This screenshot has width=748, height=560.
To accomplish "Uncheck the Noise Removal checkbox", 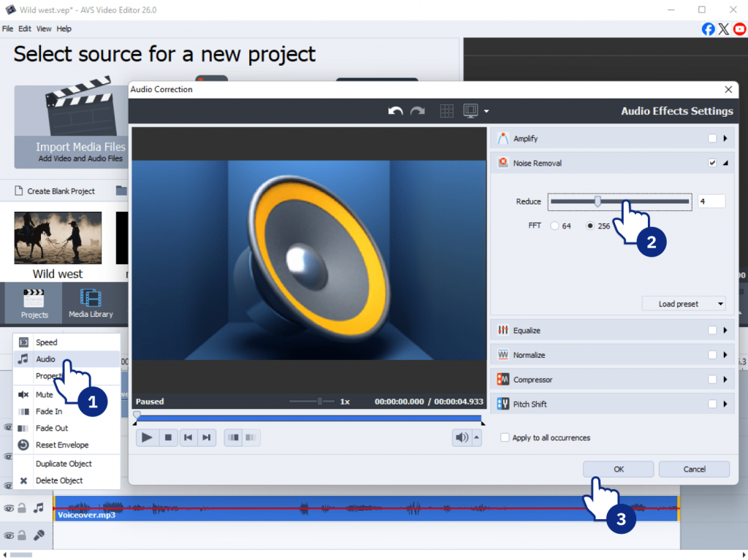I will pyautogui.click(x=712, y=163).
